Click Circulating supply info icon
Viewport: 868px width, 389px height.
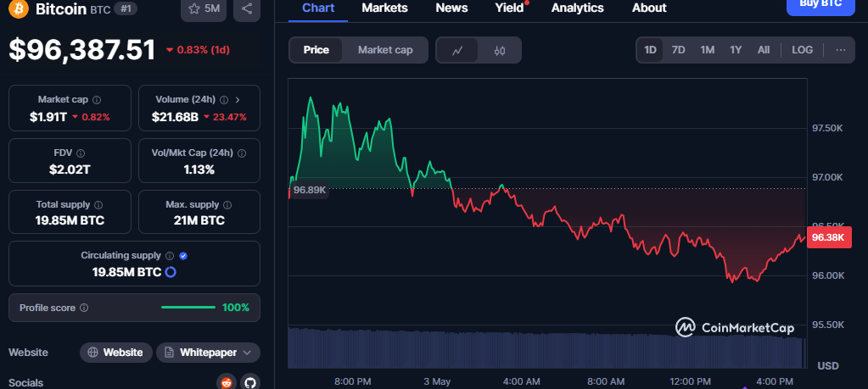click(170, 256)
